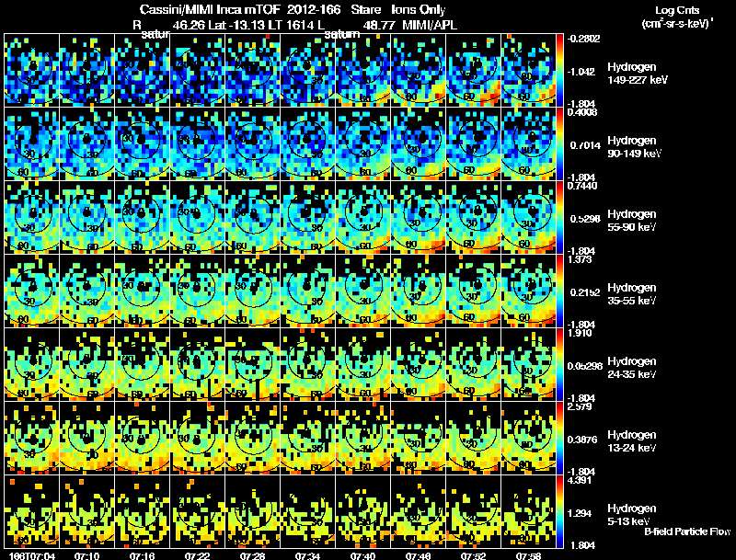
Task: Open the 90-149 keV panel at 07:22
Action: point(197,144)
